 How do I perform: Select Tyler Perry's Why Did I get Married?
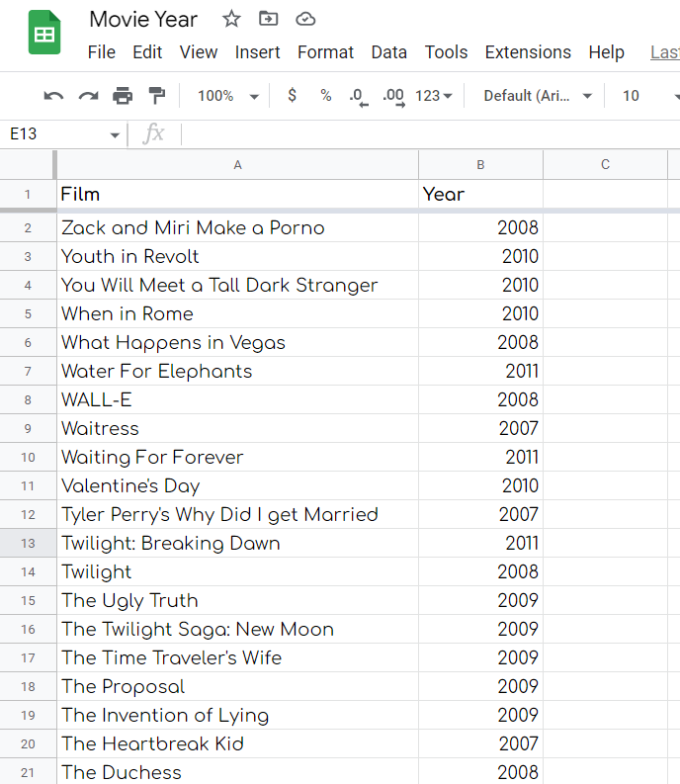tap(237, 514)
